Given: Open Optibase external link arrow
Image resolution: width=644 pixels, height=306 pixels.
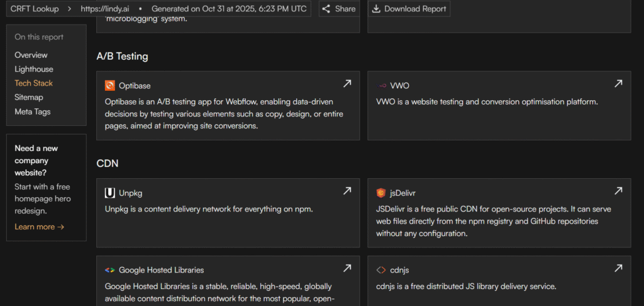Looking at the screenshot, I should click(347, 83).
